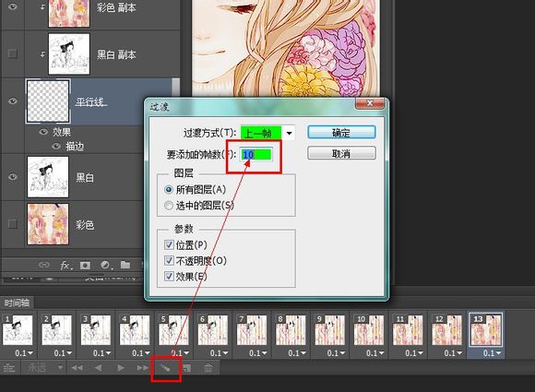Hide the 彩色 副本 layer
The height and width of the screenshot is (392, 535).
point(13,6)
